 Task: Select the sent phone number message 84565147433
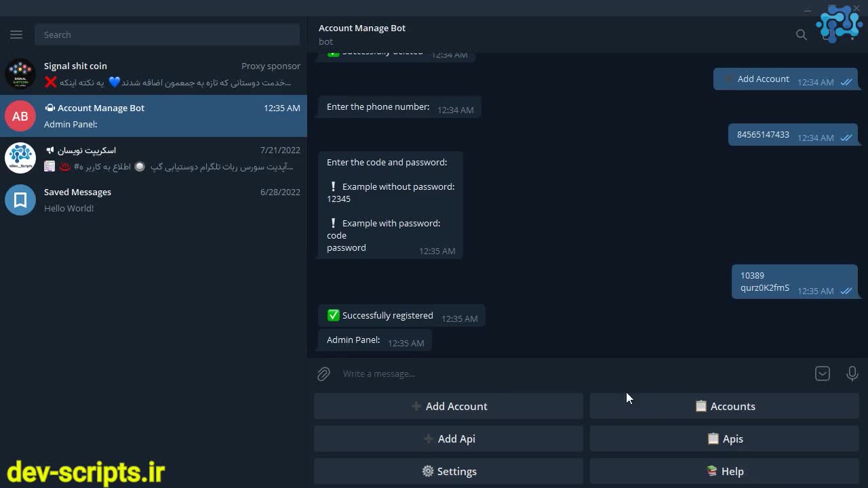(x=763, y=134)
